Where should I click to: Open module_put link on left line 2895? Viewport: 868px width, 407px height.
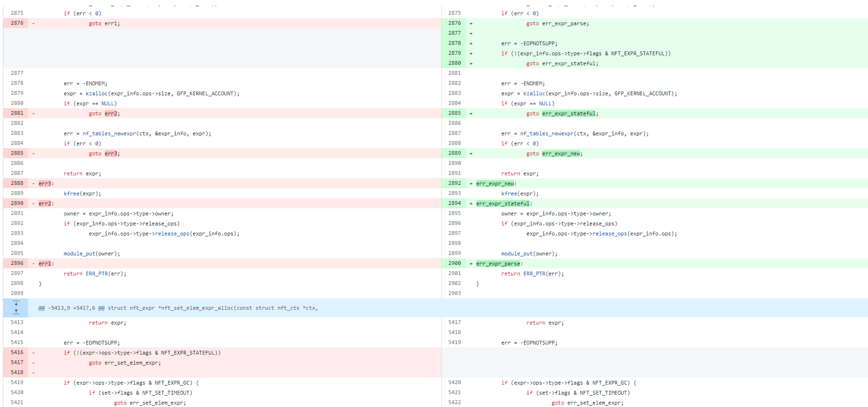click(x=79, y=254)
